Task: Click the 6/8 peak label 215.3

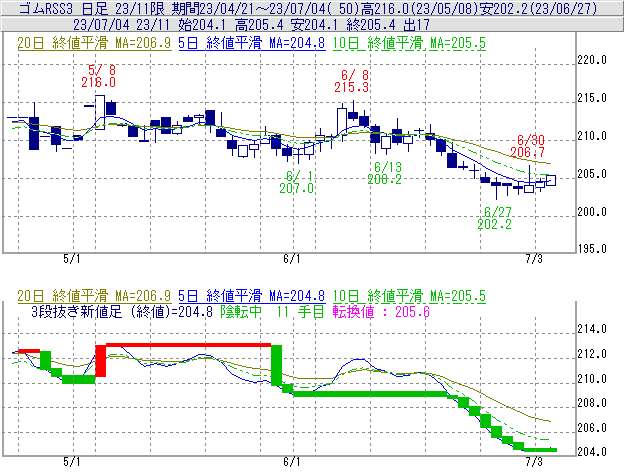Action: pos(354,87)
